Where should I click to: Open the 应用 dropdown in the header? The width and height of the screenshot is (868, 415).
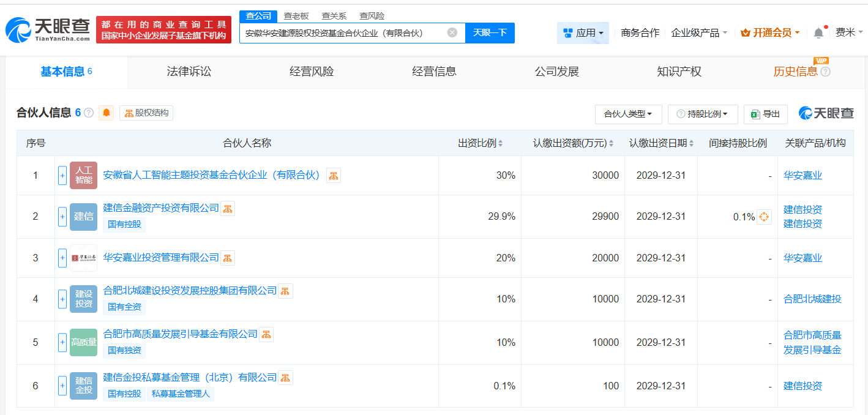[x=583, y=33]
